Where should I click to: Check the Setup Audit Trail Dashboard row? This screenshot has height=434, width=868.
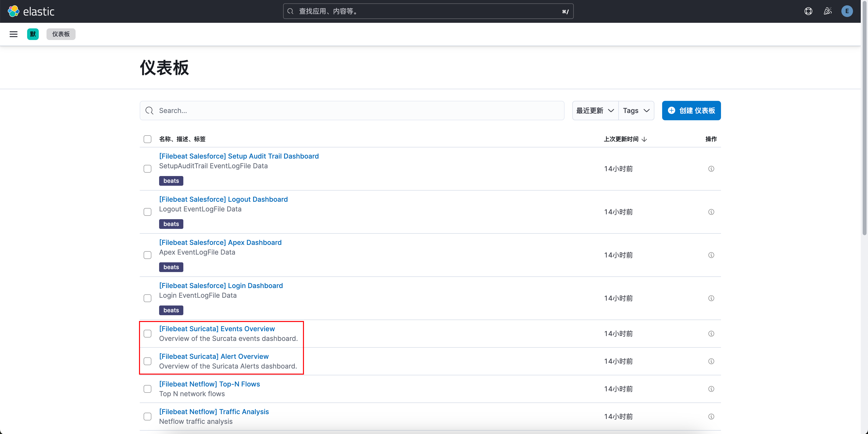coord(147,169)
